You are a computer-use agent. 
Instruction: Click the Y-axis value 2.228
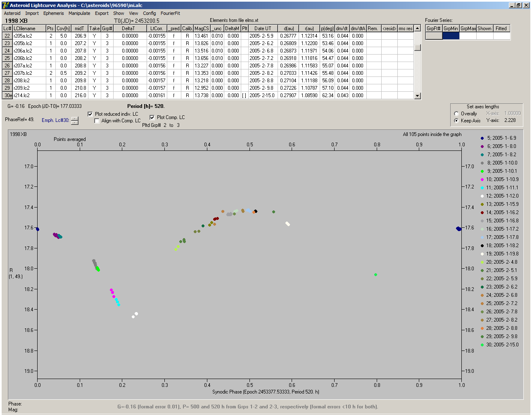pyautogui.click(x=510, y=121)
